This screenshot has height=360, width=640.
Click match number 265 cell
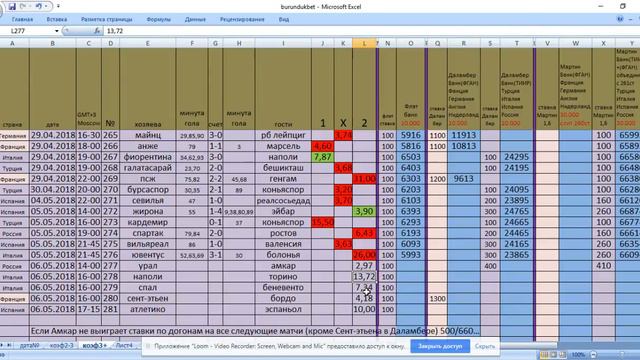[110, 135]
